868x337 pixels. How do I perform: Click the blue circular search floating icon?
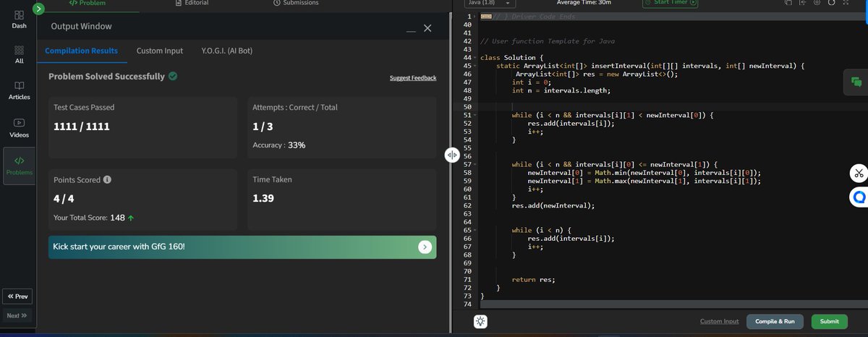(859, 196)
